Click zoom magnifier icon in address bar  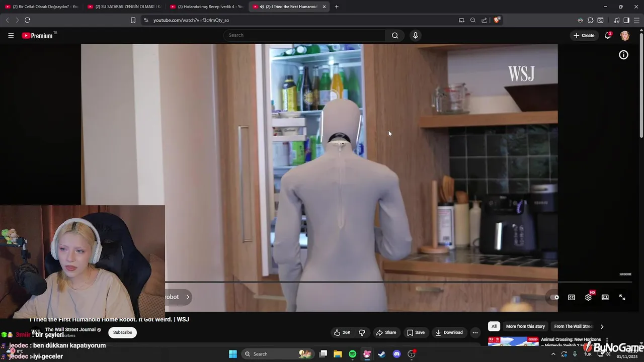click(472, 20)
